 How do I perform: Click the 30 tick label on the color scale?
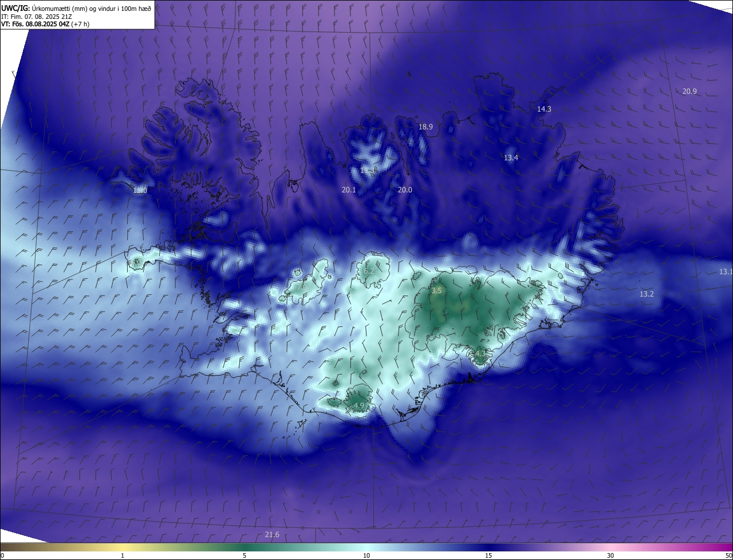[x=610, y=555]
